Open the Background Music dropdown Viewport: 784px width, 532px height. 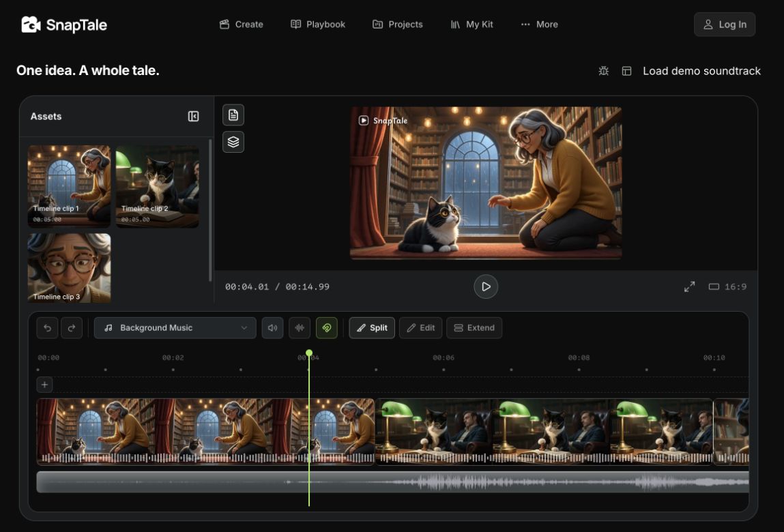[x=175, y=328]
